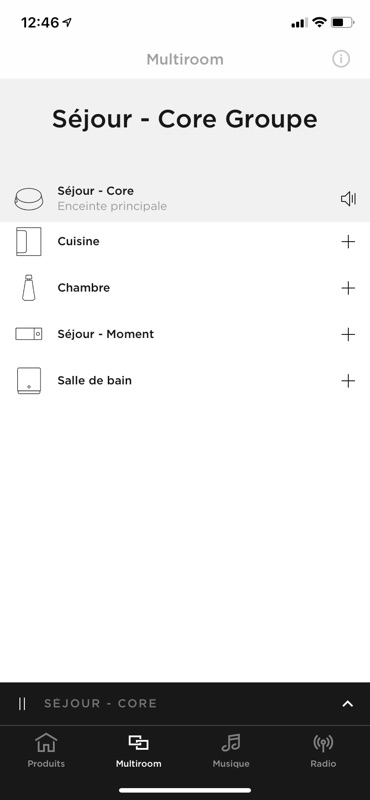Select the Multiroom tab
This screenshot has height=800, width=370.
pyautogui.click(x=138, y=750)
